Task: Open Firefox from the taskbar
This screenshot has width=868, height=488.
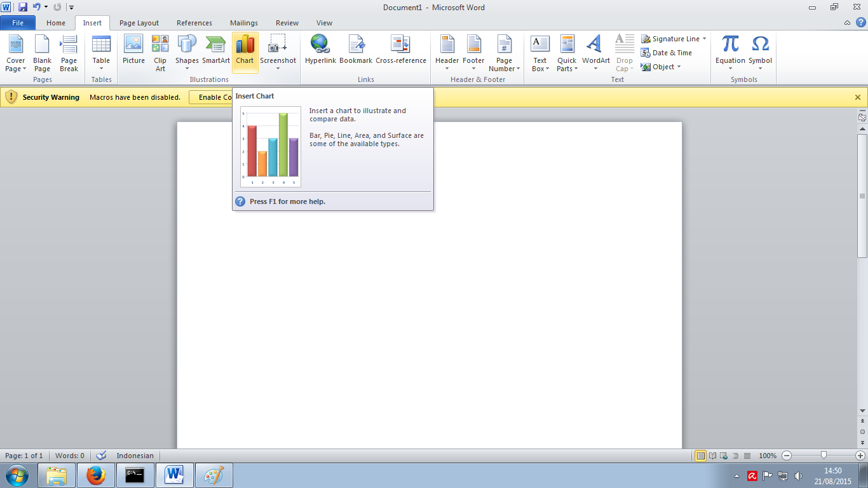Action: tap(96, 475)
